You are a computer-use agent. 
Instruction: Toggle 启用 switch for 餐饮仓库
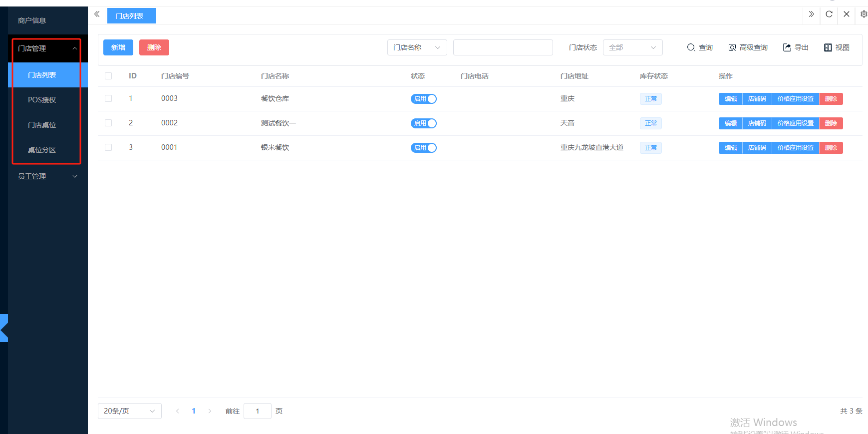[424, 99]
